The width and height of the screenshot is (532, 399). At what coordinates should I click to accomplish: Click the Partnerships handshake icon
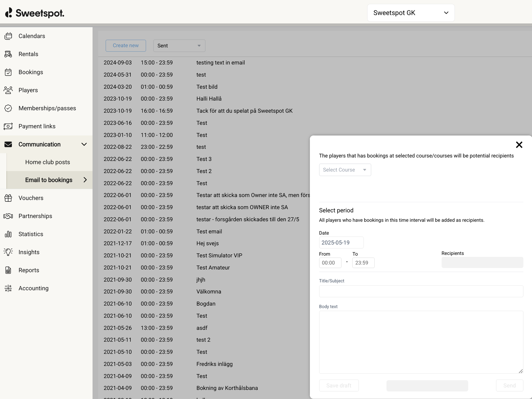(x=8, y=216)
